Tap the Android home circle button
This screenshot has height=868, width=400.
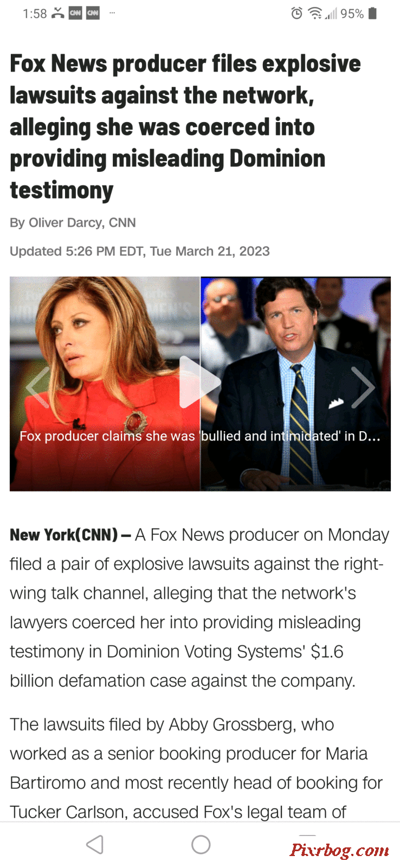click(x=201, y=845)
